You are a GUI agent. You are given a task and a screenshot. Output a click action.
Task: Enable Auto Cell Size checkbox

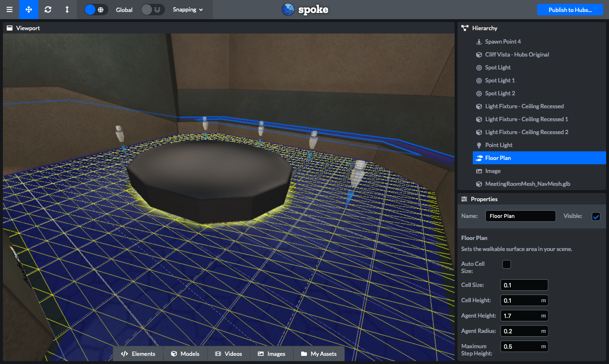click(x=506, y=264)
